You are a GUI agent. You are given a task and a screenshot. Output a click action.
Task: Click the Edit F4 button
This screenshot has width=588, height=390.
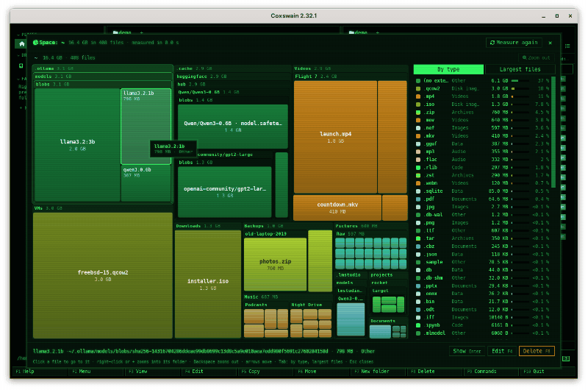(502, 351)
